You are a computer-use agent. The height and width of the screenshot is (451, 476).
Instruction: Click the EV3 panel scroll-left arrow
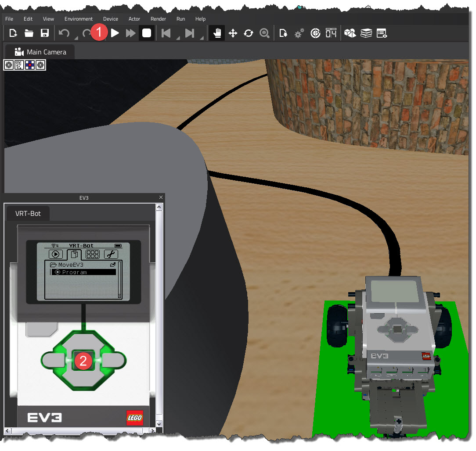click(7, 431)
